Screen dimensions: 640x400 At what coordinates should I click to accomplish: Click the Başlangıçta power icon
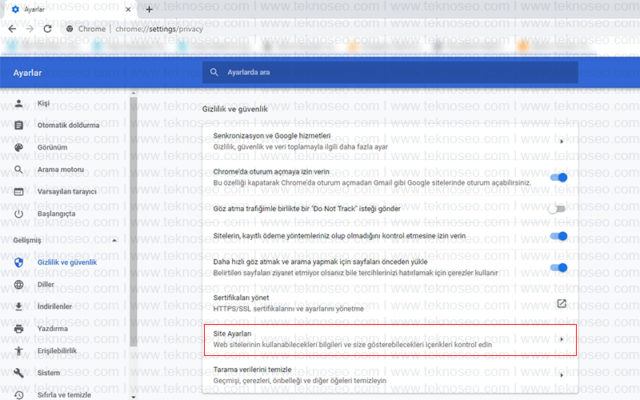[x=19, y=214]
